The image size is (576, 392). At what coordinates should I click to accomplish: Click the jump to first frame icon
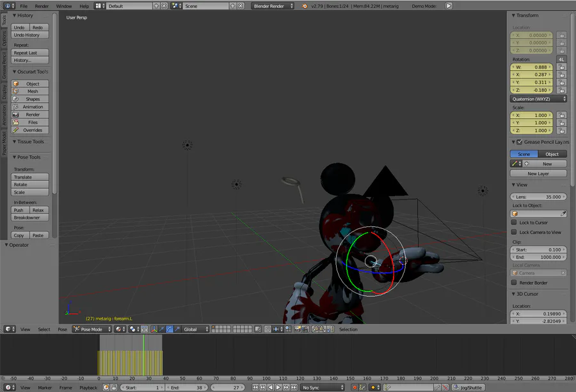click(x=255, y=388)
